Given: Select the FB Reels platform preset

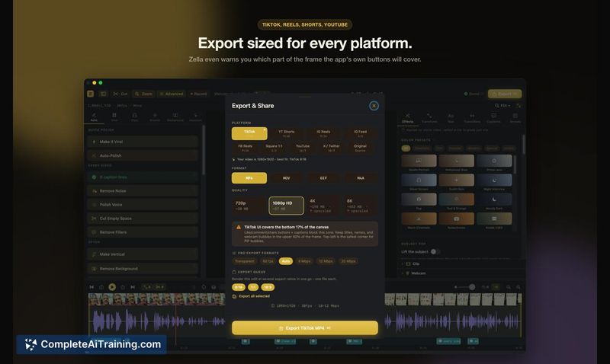Looking at the screenshot, I should (x=245, y=148).
